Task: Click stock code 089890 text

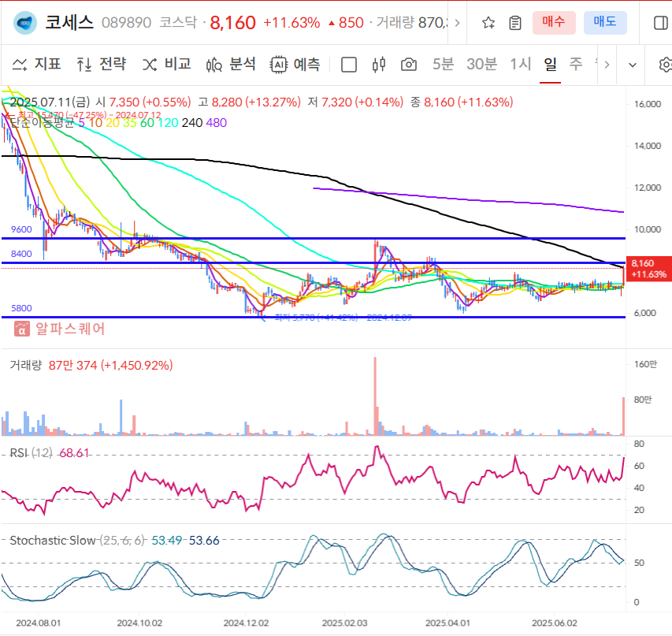Action: tap(126, 23)
